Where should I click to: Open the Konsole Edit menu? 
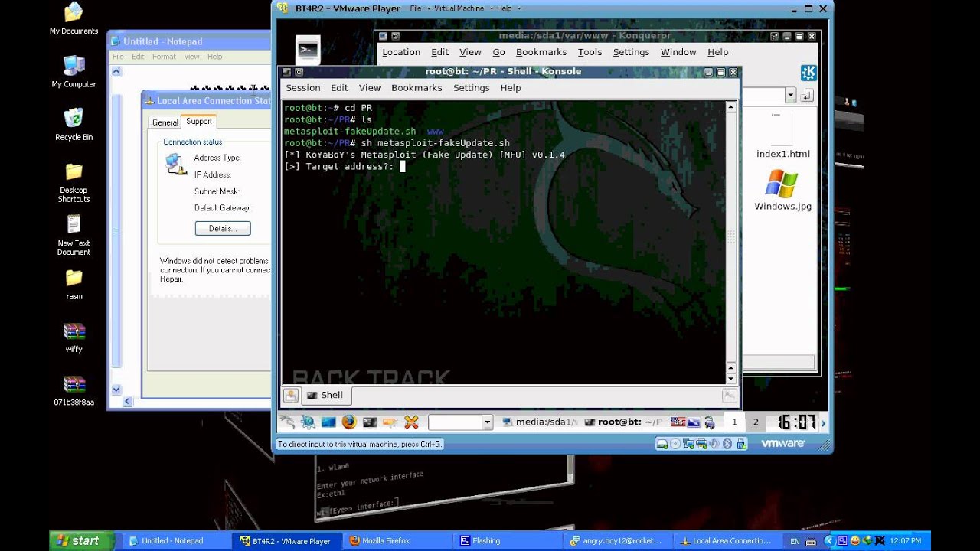pos(339,88)
